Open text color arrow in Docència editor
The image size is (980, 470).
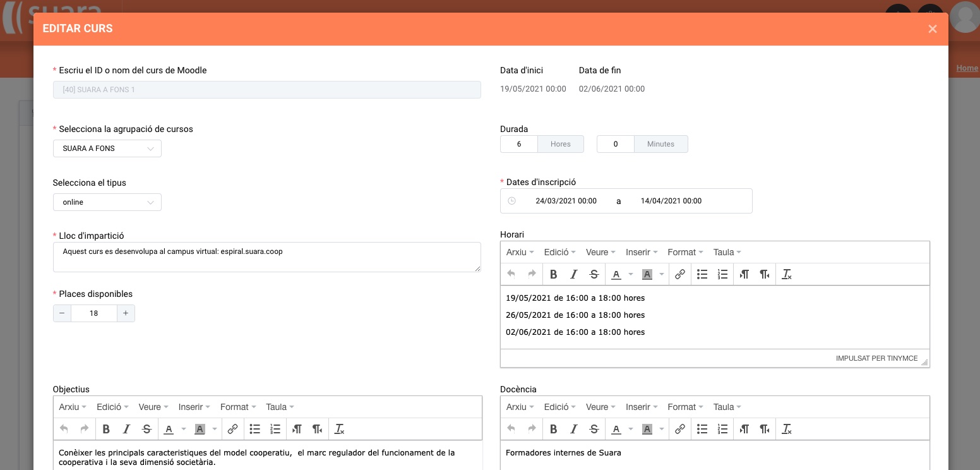point(630,429)
